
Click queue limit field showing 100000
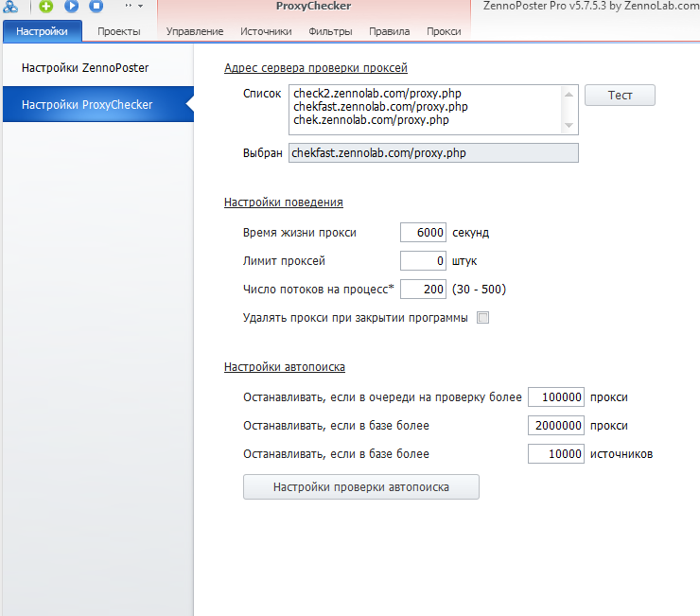tap(556, 397)
